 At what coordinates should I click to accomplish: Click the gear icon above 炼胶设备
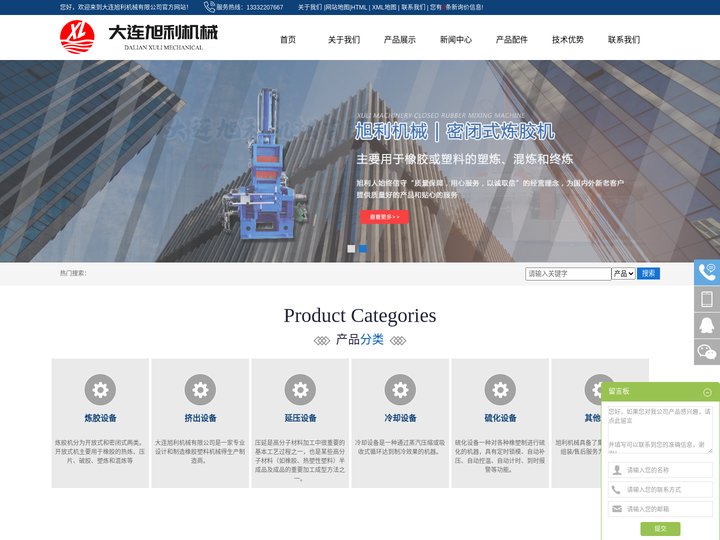100,390
